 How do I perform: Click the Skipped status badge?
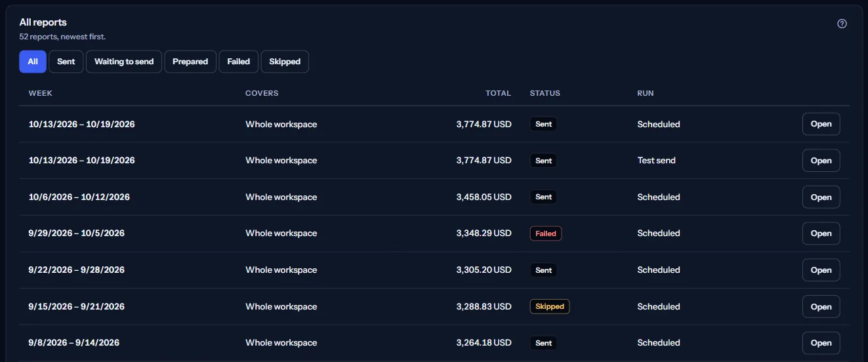(x=550, y=306)
